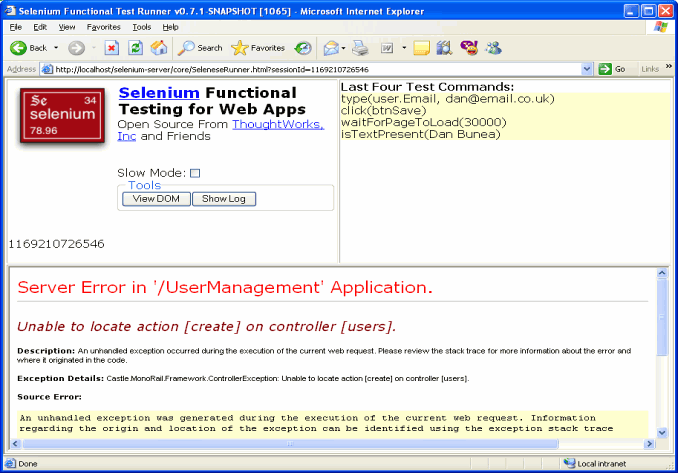Click error frame scroll down arrow
678x473 pixels.
662,432
